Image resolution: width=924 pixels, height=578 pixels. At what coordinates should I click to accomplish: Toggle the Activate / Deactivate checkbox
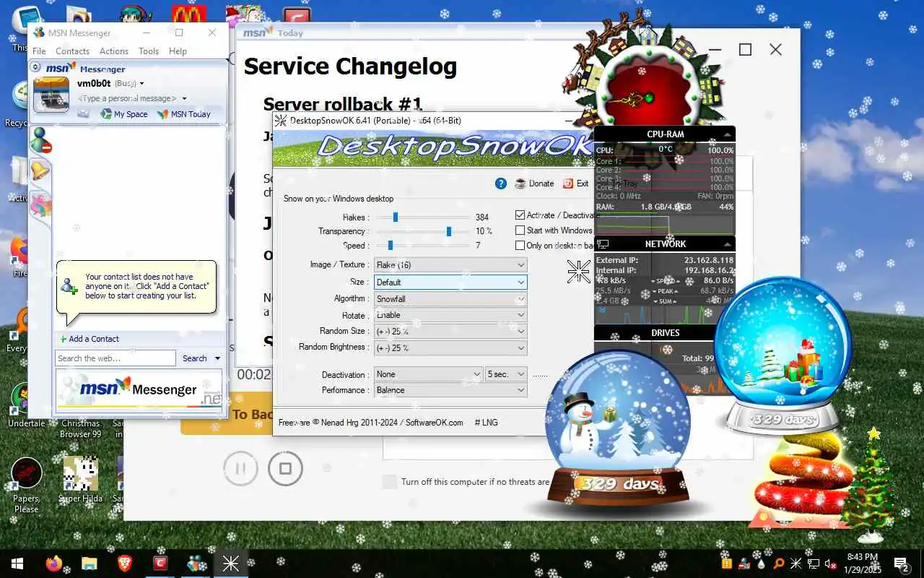pyautogui.click(x=520, y=215)
